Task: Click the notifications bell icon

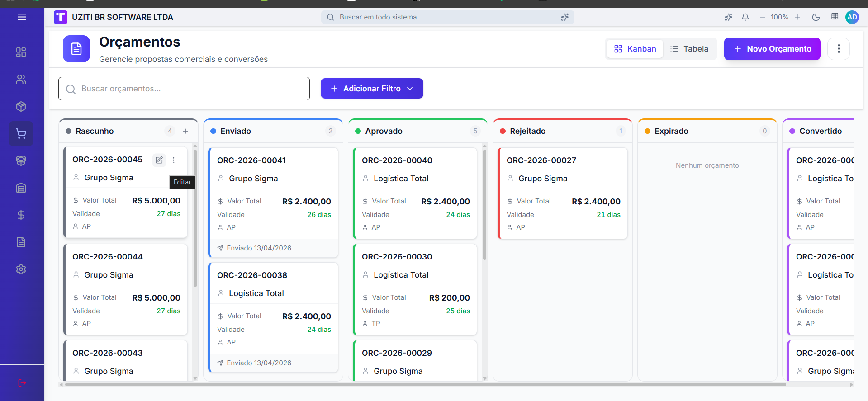Action: [745, 17]
